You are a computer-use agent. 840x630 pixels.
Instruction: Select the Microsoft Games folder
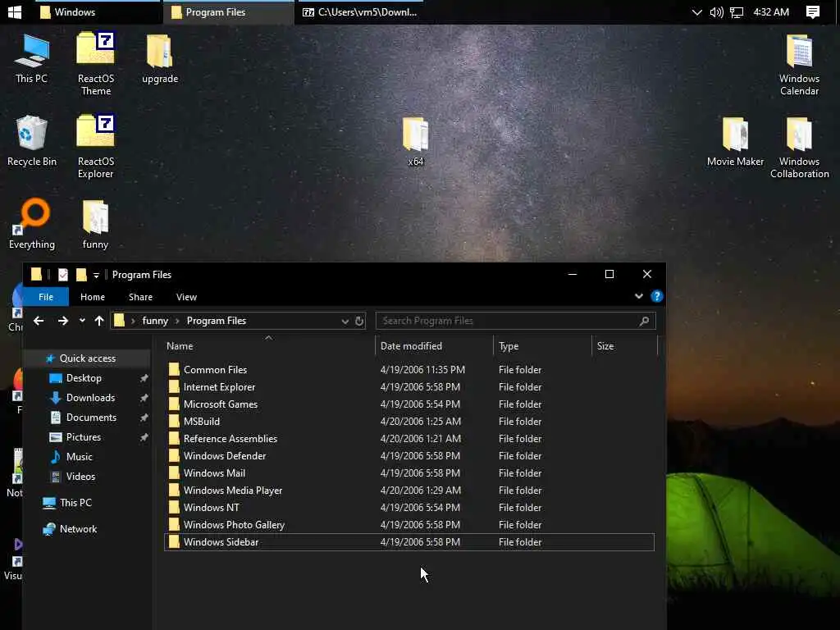click(409, 404)
